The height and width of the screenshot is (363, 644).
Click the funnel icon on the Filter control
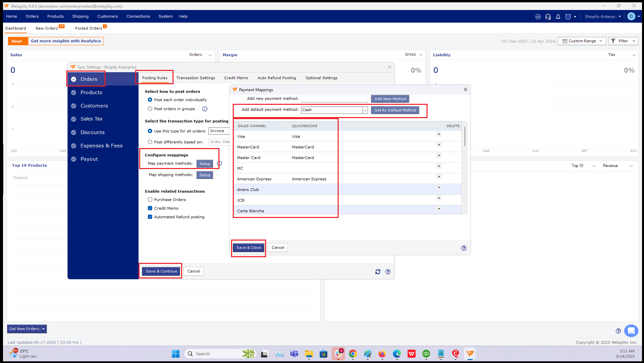click(x=613, y=41)
